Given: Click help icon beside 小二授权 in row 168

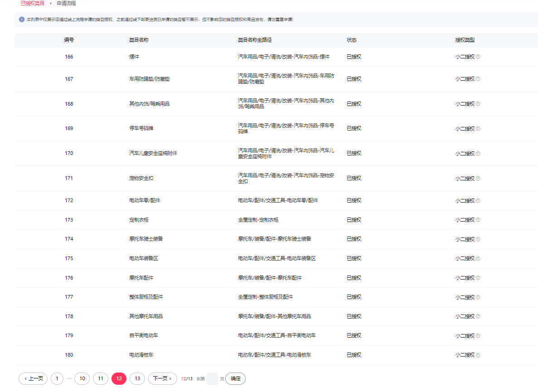Looking at the screenshot, I should coord(478,104).
